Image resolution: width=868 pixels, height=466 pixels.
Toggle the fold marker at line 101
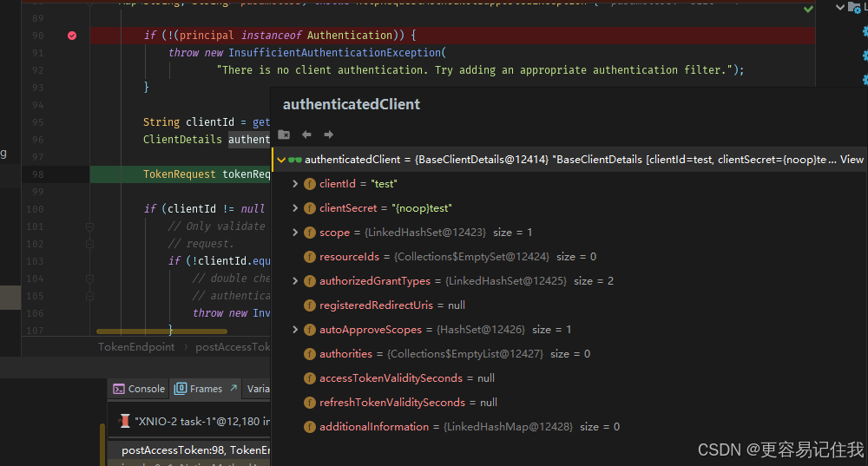tap(89, 226)
